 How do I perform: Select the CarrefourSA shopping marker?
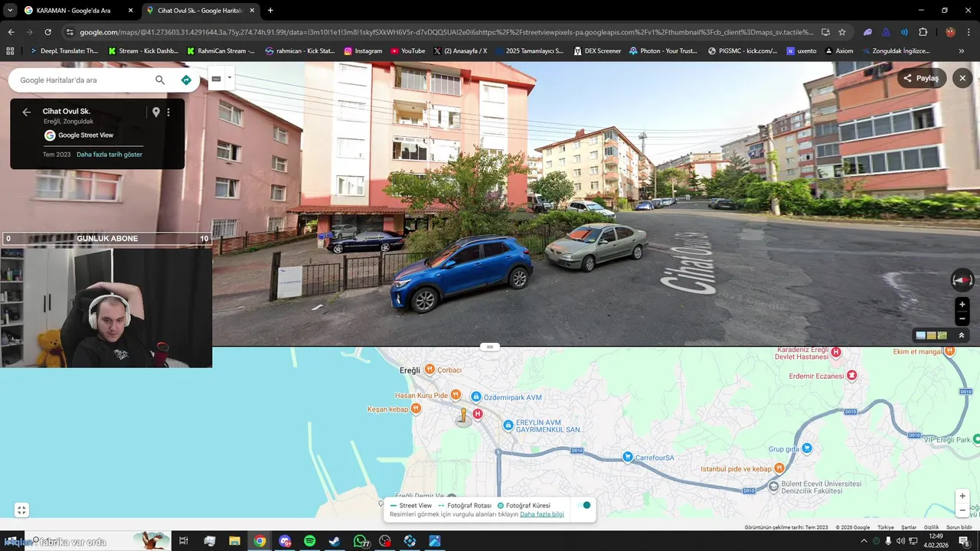[x=628, y=457]
